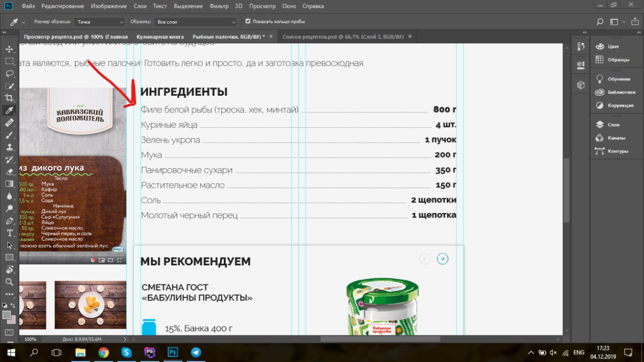The width and height of the screenshot is (644, 362).
Task: Select the Brush tool
Action: pyautogui.click(x=9, y=135)
